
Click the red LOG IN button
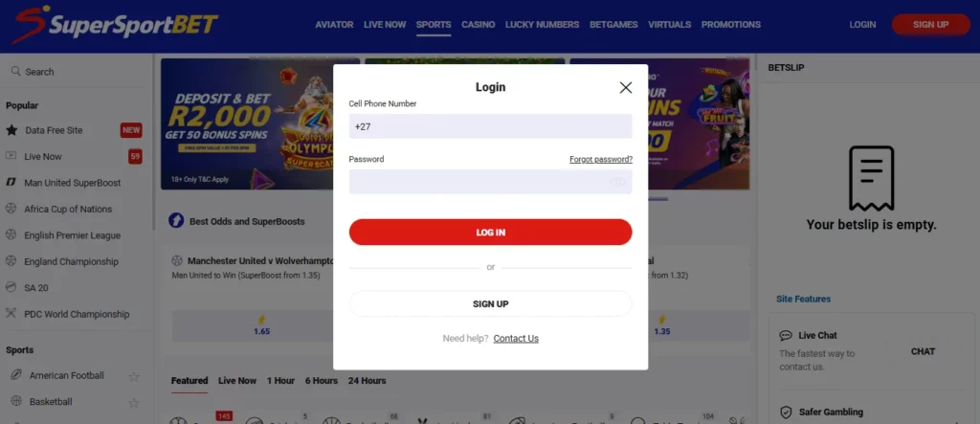491,232
